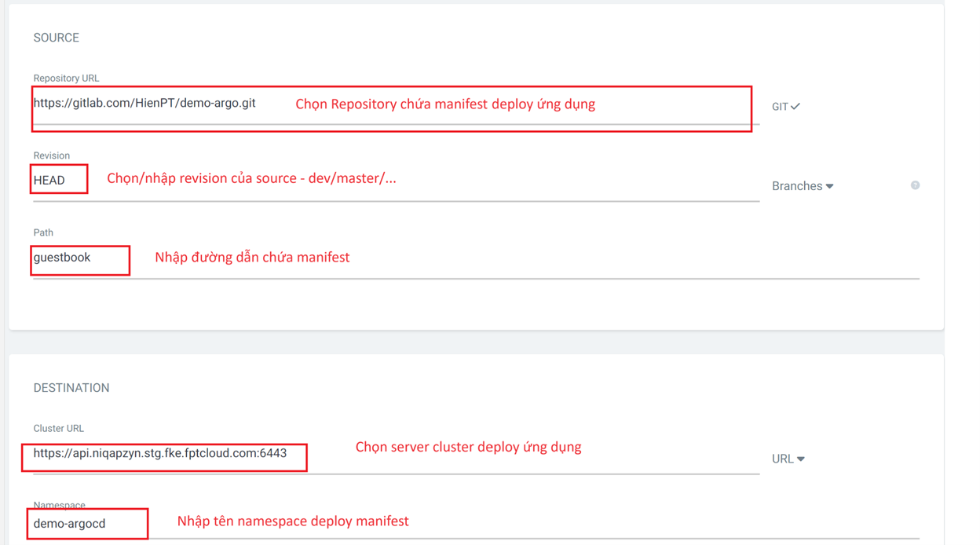Click the red note "Chọn Repository chứa manifest"
The width and height of the screenshot is (980, 545).
click(444, 104)
